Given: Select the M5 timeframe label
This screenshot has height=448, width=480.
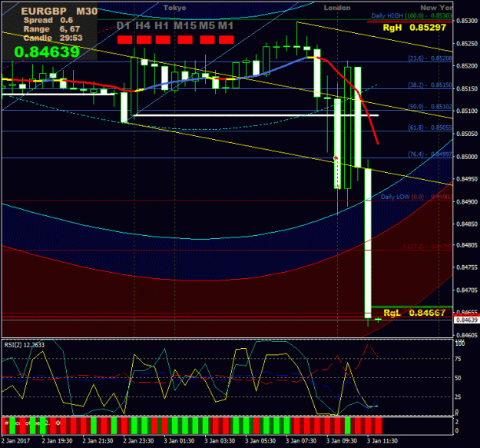Looking at the screenshot, I should click(x=207, y=25).
